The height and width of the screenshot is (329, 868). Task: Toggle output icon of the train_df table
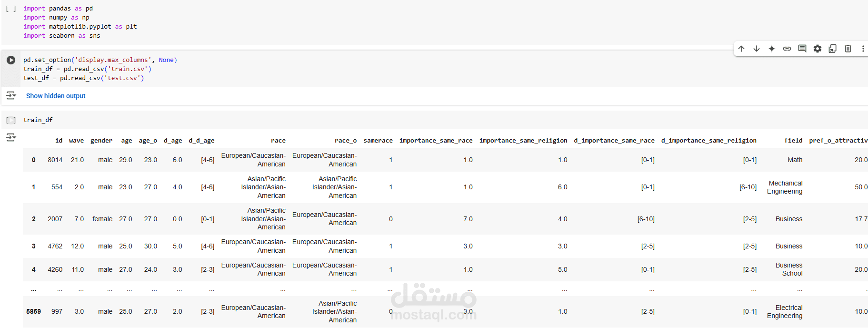tap(11, 138)
